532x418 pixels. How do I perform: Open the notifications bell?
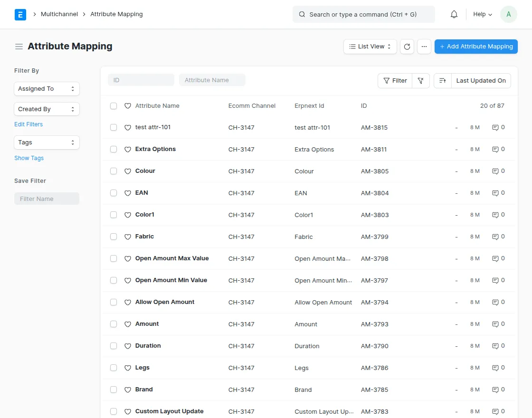(x=454, y=14)
